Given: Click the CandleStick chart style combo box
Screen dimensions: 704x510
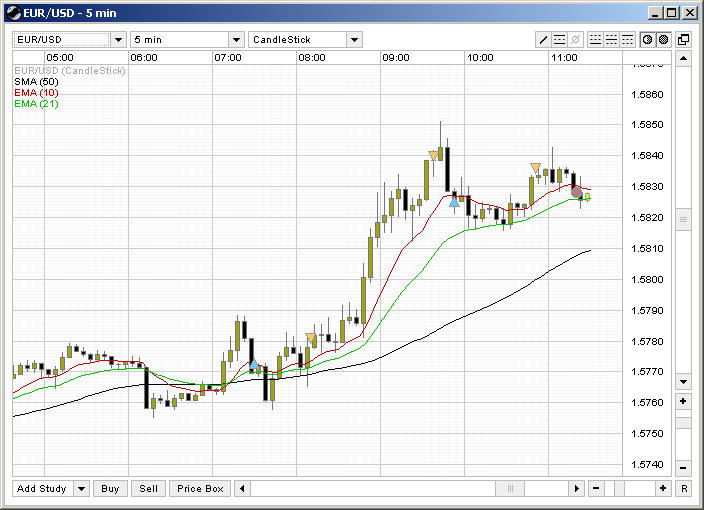Looking at the screenshot, I should pyautogui.click(x=305, y=40).
